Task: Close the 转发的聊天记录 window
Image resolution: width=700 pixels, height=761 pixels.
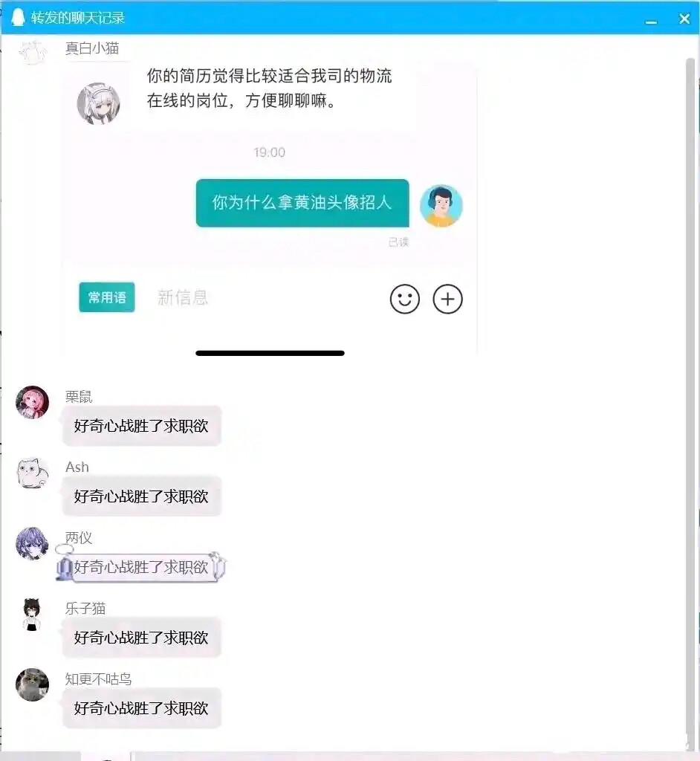Action: [684, 19]
